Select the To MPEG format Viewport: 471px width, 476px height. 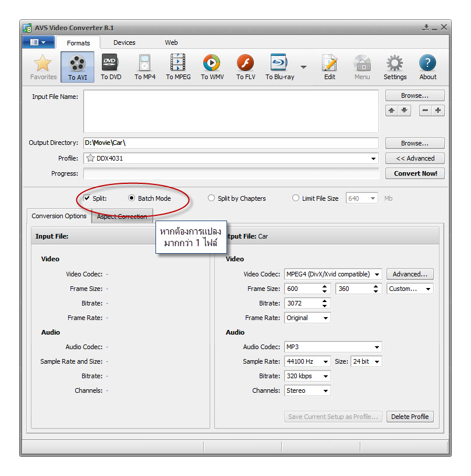click(178, 67)
